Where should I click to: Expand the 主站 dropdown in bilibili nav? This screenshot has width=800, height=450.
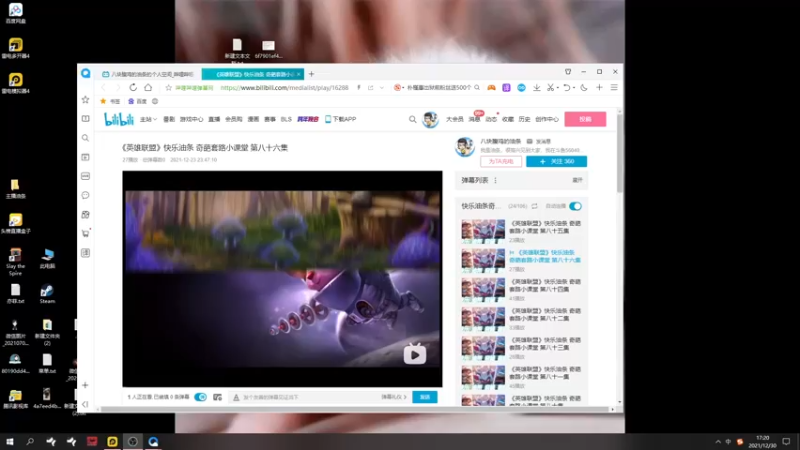[x=148, y=119]
